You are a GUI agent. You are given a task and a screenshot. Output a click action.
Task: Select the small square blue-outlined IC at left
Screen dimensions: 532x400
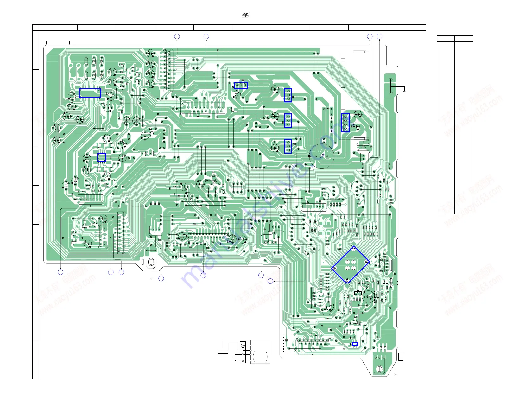tap(102, 157)
